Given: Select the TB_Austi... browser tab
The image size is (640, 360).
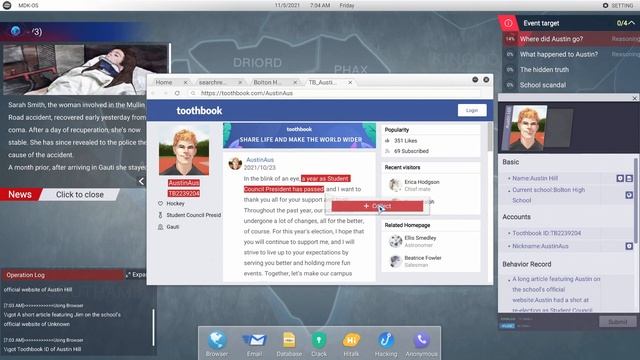Looking at the screenshot, I should [322, 82].
